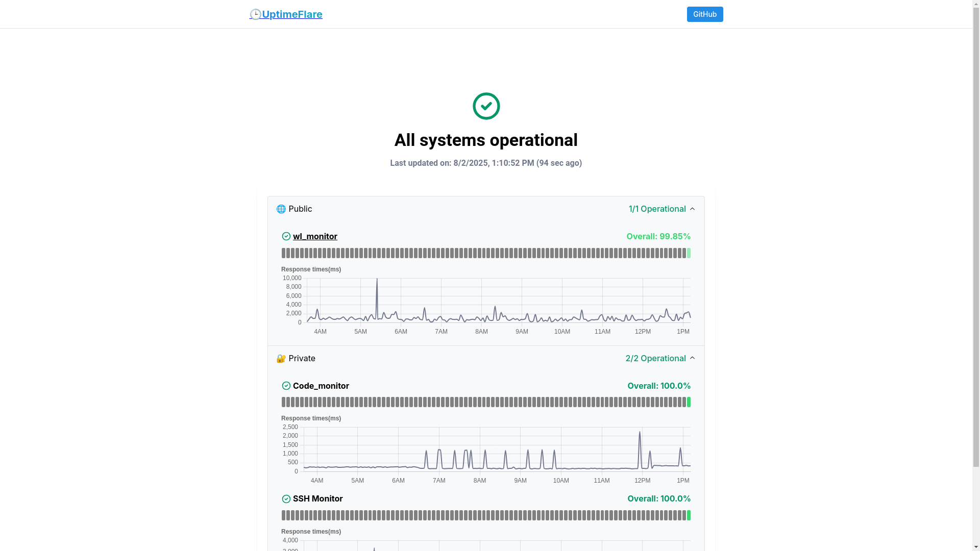Click the scrollbar up arrow

976,3
